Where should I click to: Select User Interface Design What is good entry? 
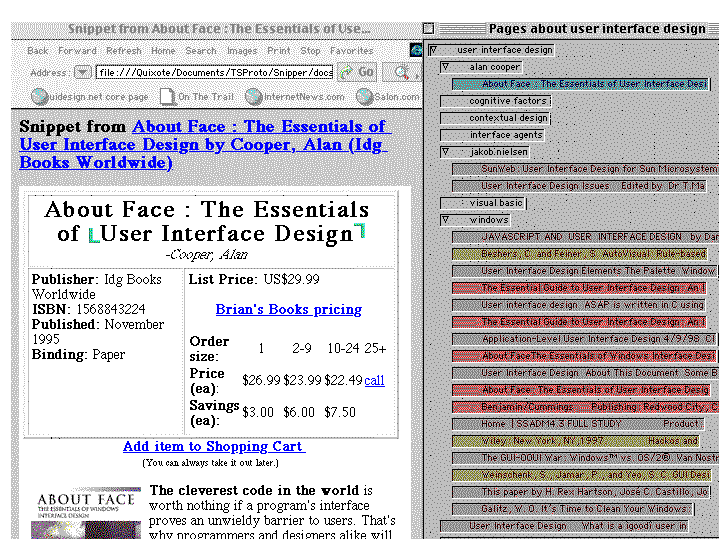[564, 525]
